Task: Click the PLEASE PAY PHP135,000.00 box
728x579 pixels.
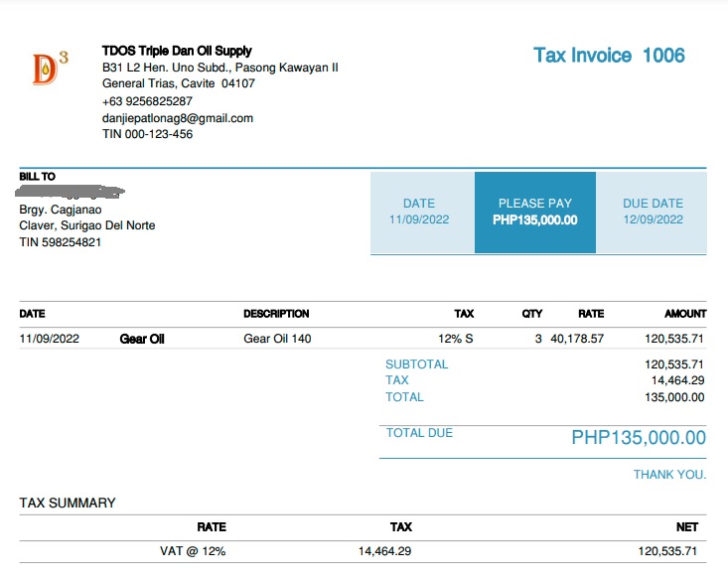Action: pyautogui.click(x=534, y=212)
